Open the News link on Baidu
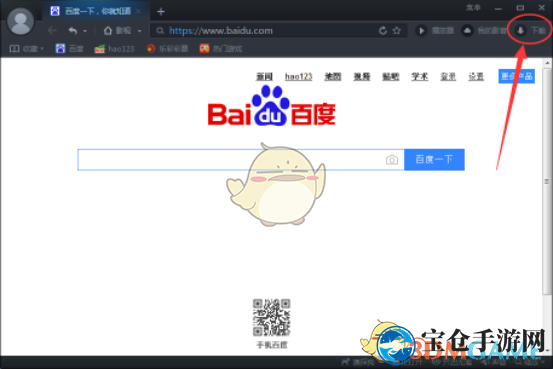The width and height of the screenshot is (553, 369). [265, 76]
